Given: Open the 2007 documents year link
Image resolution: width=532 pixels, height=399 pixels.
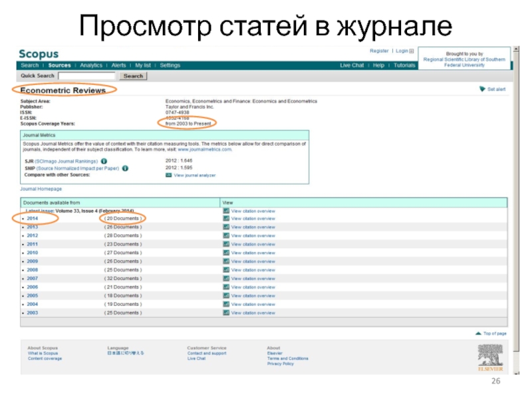Looking at the screenshot, I should (32, 279).
